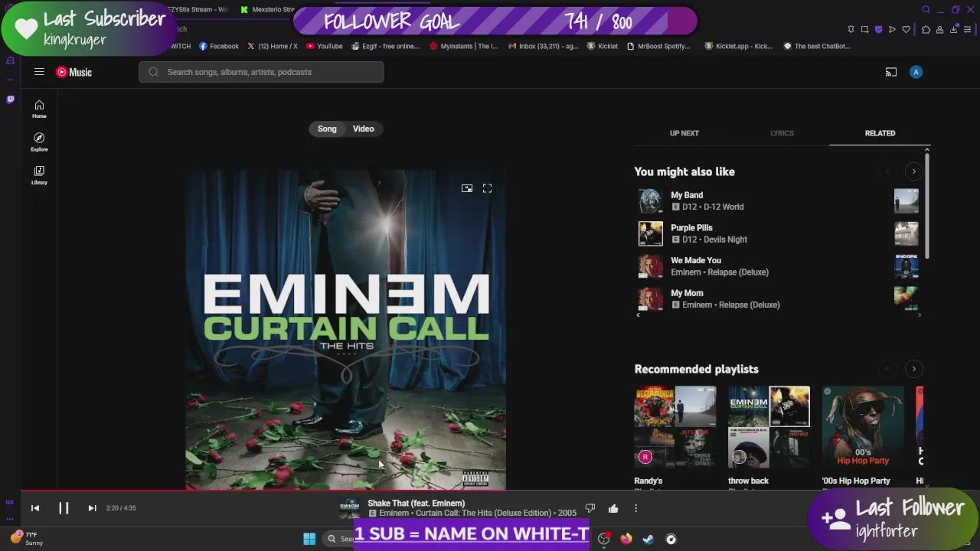Go to Home in the sidebar
Image resolution: width=980 pixels, height=551 pixels.
(39, 109)
